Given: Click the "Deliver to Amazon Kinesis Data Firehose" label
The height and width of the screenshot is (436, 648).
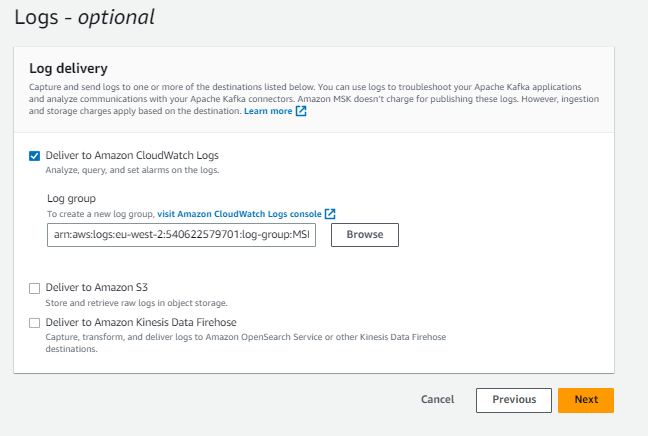Looking at the screenshot, I should coord(140,322).
